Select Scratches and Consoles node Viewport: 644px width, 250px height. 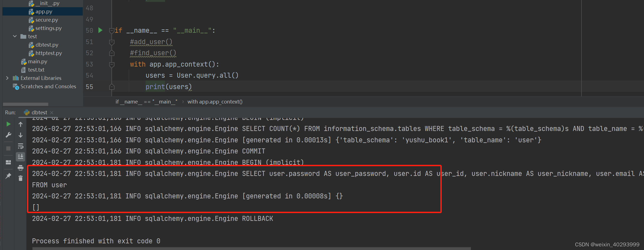point(48,87)
